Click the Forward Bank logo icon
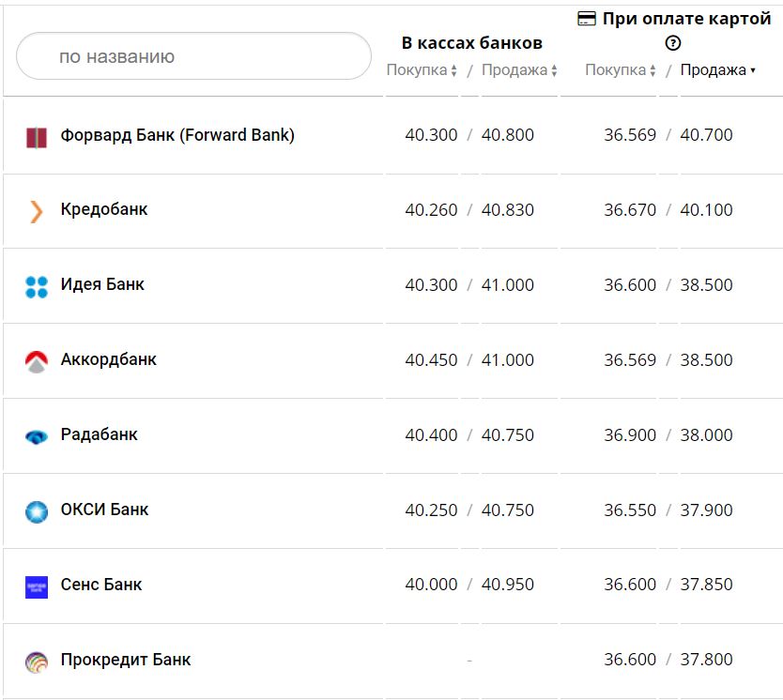The image size is (783, 700). 36,136
